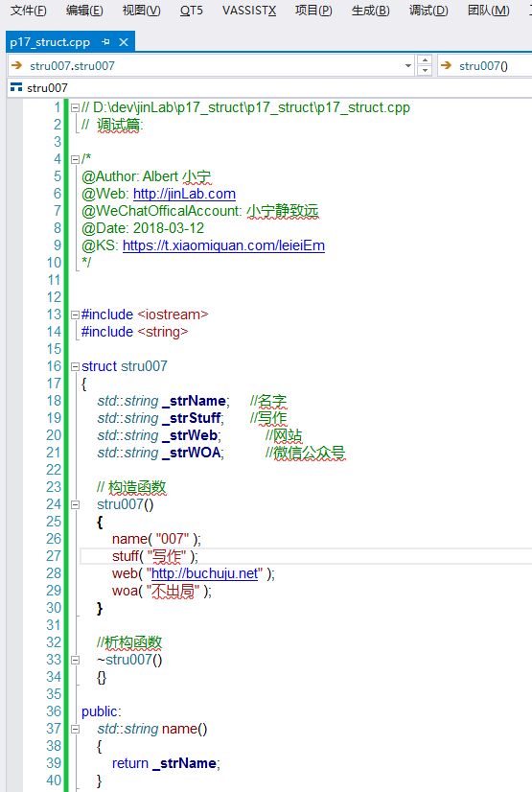Open the VASSISTX menu
Screen dimensions: 532x792
tap(249, 11)
